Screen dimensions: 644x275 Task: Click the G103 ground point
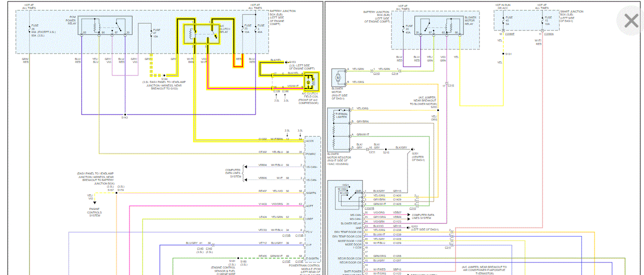287,62
